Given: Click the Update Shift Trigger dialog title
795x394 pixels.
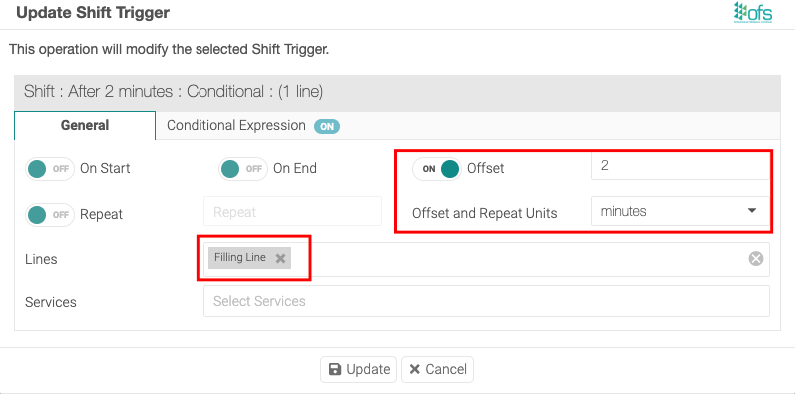Looking at the screenshot, I should coord(93,13).
